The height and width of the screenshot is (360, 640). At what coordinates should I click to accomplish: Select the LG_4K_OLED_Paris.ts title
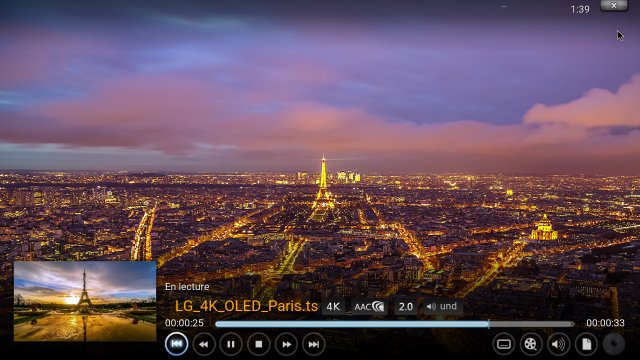click(246, 306)
